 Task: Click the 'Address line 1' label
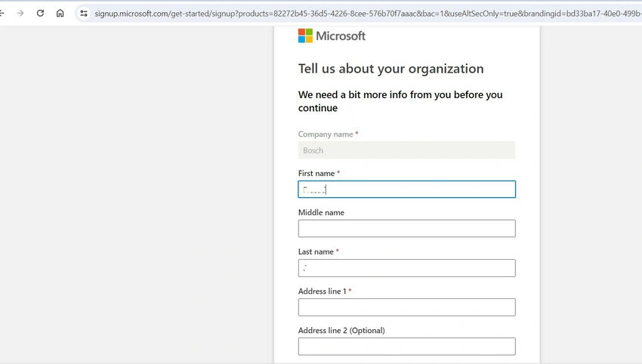tap(323, 291)
